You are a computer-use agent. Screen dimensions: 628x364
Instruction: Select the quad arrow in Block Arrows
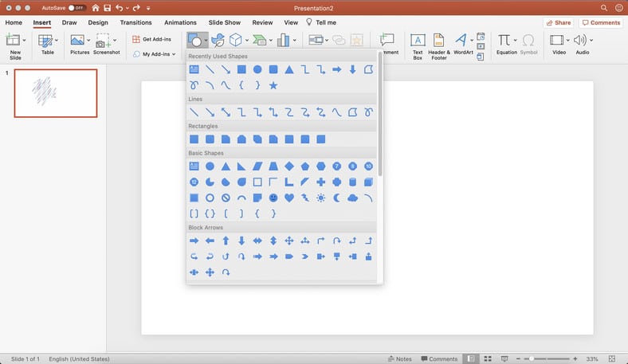289,241
